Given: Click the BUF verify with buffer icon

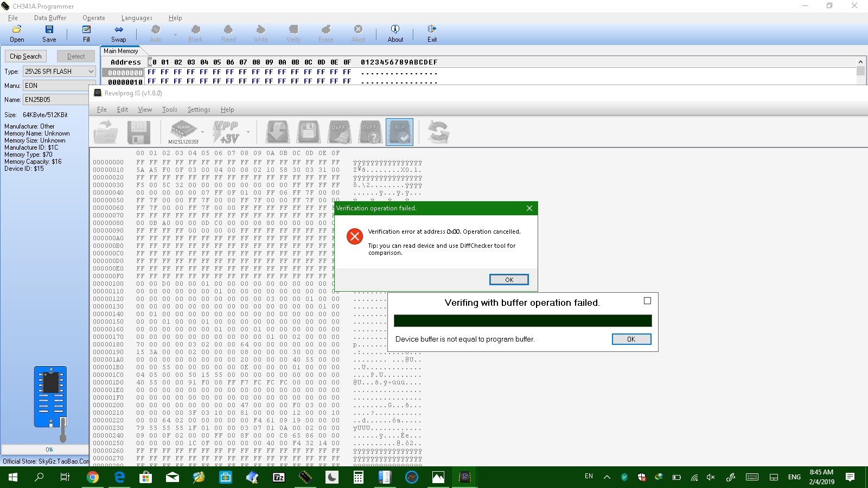Looking at the screenshot, I should (400, 132).
